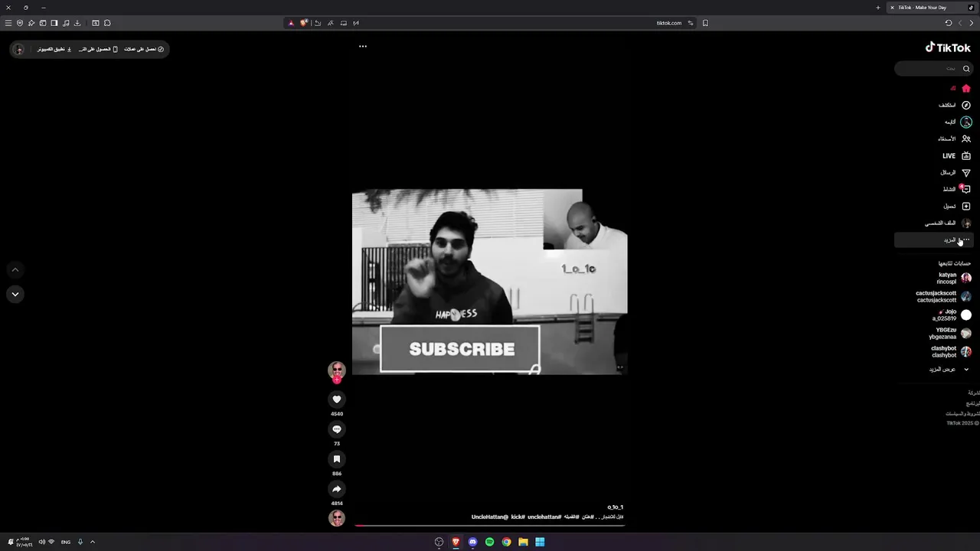The height and width of the screenshot is (551, 980).
Task: Toggle the browser sidebar panel icon
Action: pos(54,23)
